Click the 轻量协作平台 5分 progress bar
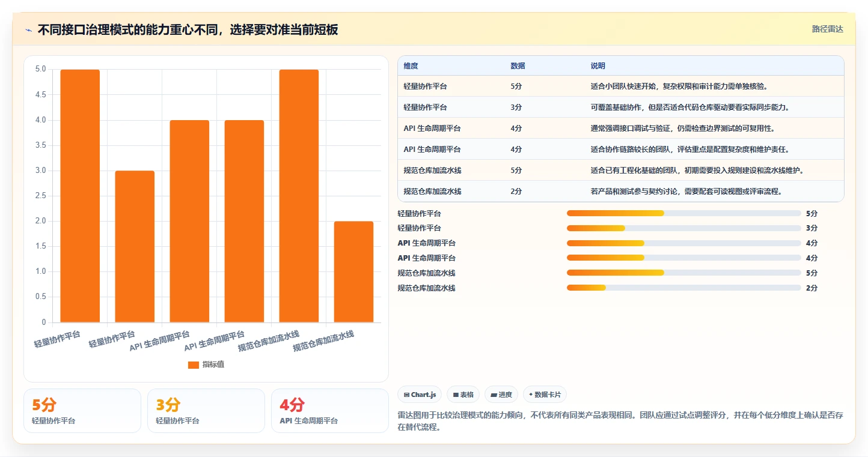Viewport: 868px width, 457px height. point(684,213)
